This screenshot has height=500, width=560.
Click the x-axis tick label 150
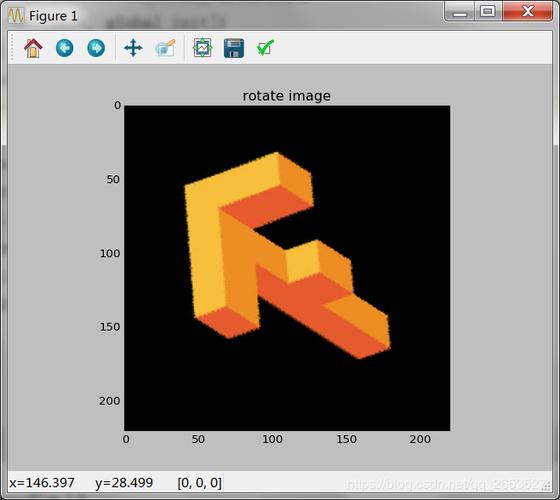coord(346,439)
